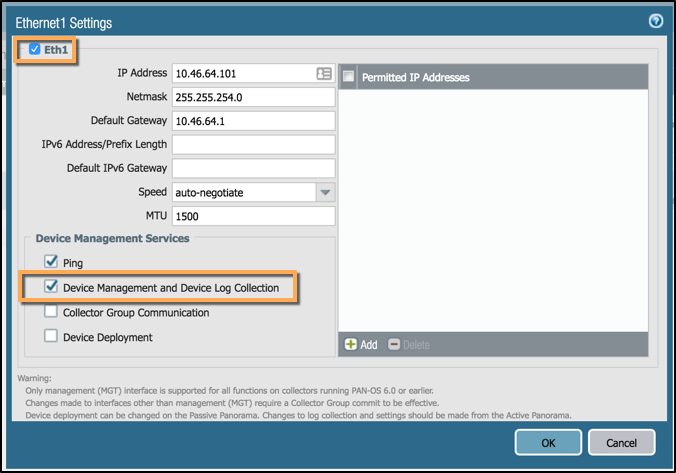The width and height of the screenshot is (676, 473).
Task: Click the IPv6 Address/Prefix Length field
Action: 254,144
